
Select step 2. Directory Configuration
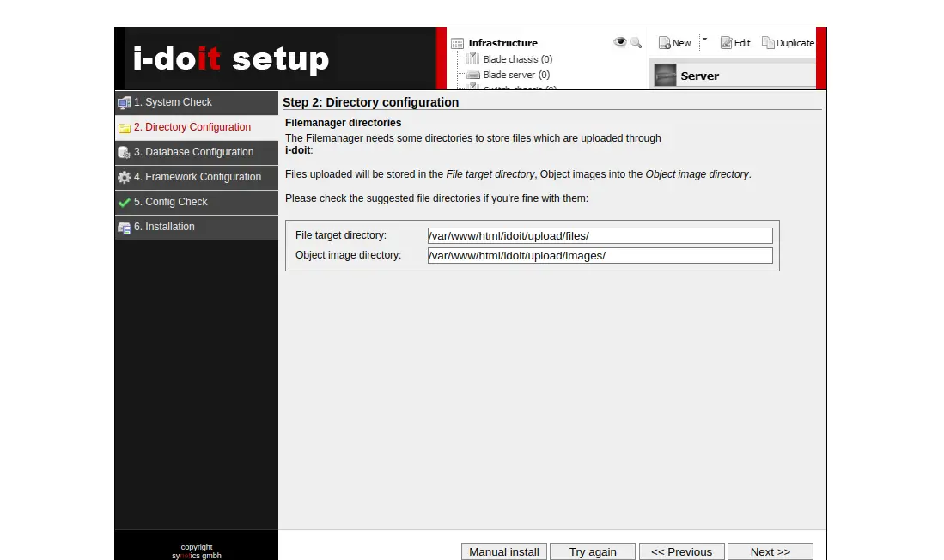point(196,127)
